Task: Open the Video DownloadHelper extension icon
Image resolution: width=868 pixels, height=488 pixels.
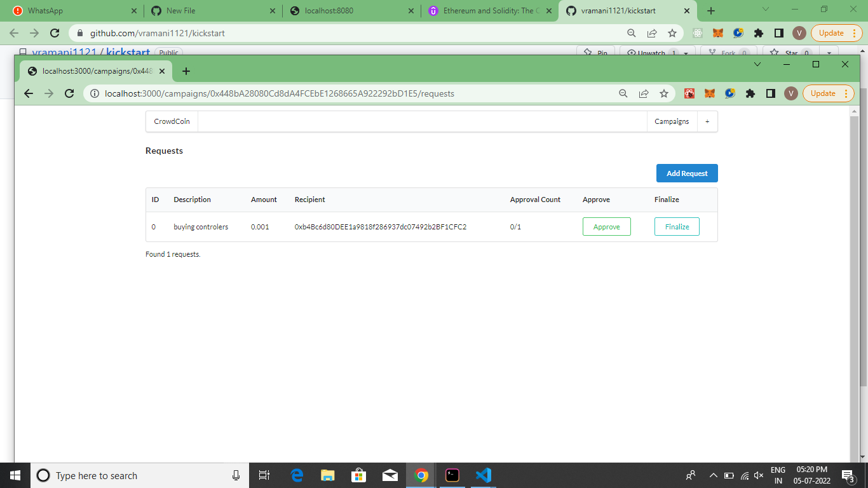Action: tap(729, 93)
